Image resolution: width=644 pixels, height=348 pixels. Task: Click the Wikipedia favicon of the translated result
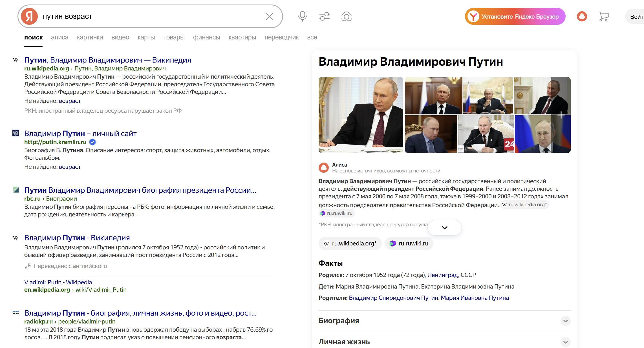tap(16, 238)
